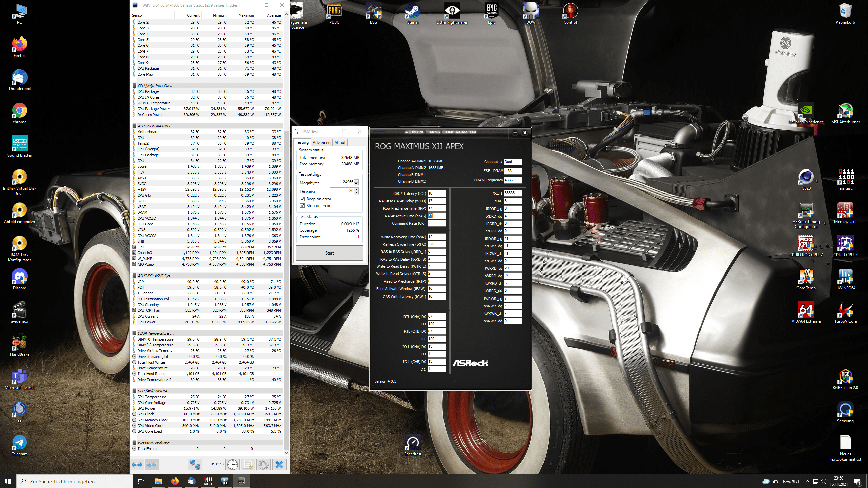
Task: Select ASUS ROG MAXIMU... sensor group row
Action: (207, 126)
